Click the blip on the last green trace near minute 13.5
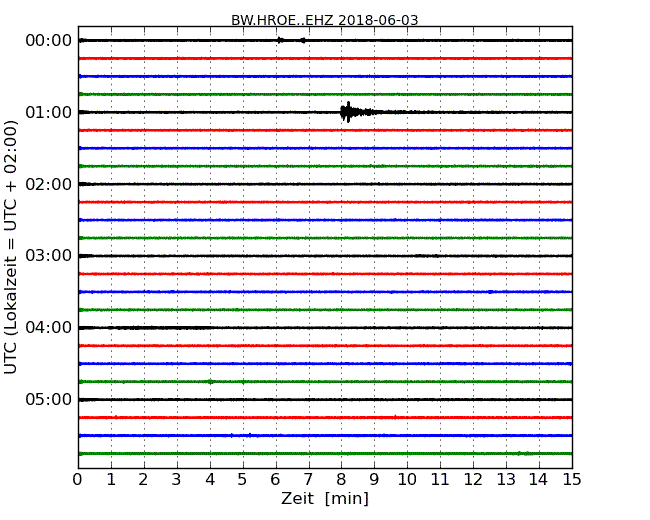This screenshot has width=650, height=520. pyautogui.click(x=523, y=453)
